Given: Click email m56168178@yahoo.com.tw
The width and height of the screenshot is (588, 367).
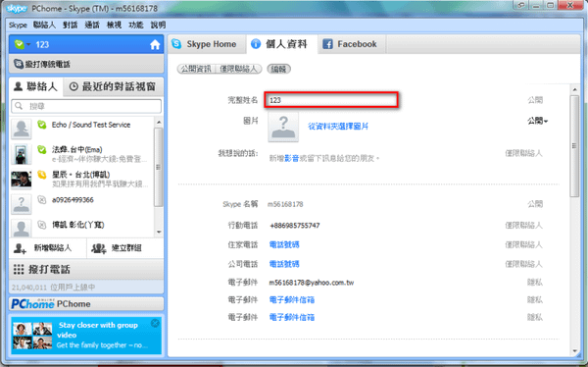Looking at the screenshot, I should point(312,283).
